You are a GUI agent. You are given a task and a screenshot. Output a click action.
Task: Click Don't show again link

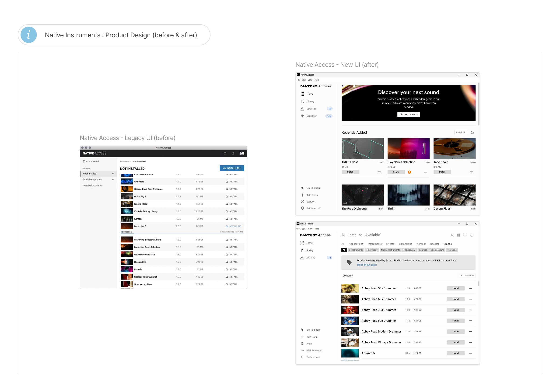(x=367, y=265)
